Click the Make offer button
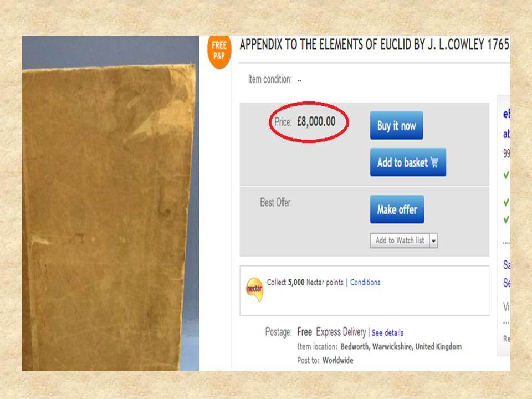 click(x=397, y=209)
